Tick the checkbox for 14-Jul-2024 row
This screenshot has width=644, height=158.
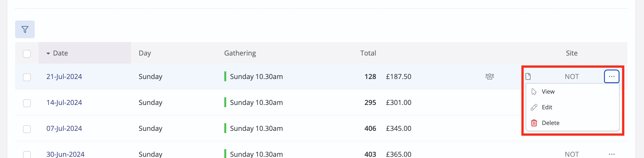[x=27, y=103]
